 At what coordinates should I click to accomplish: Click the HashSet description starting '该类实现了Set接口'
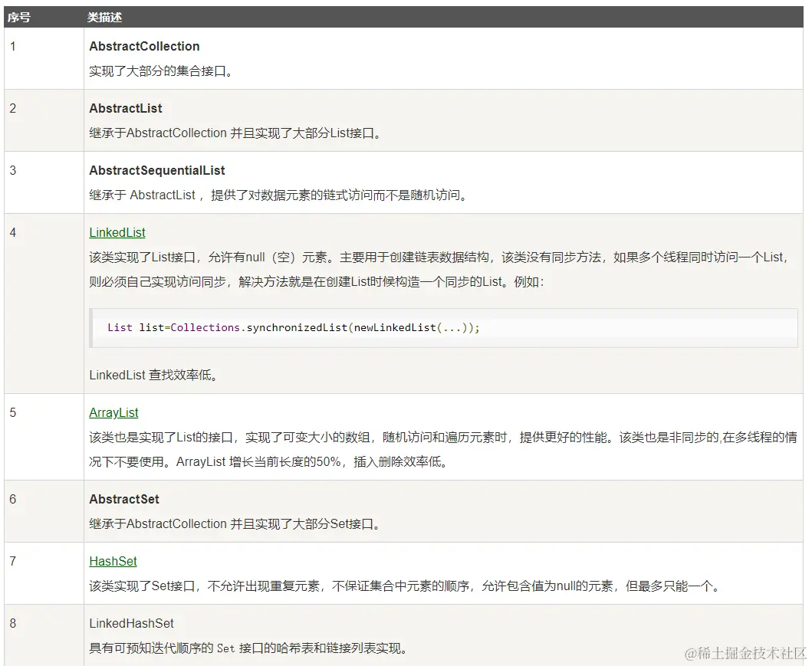tap(405, 586)
